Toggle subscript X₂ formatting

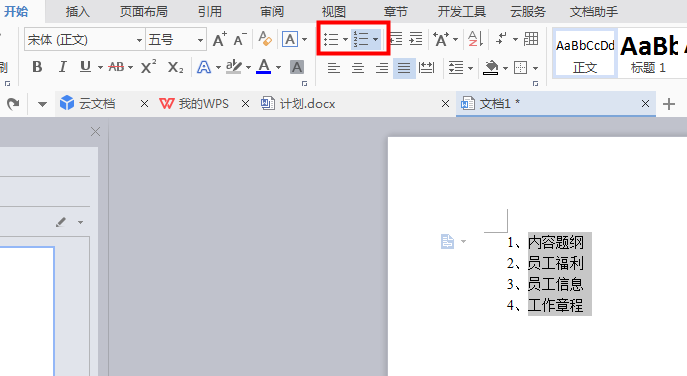175,67
